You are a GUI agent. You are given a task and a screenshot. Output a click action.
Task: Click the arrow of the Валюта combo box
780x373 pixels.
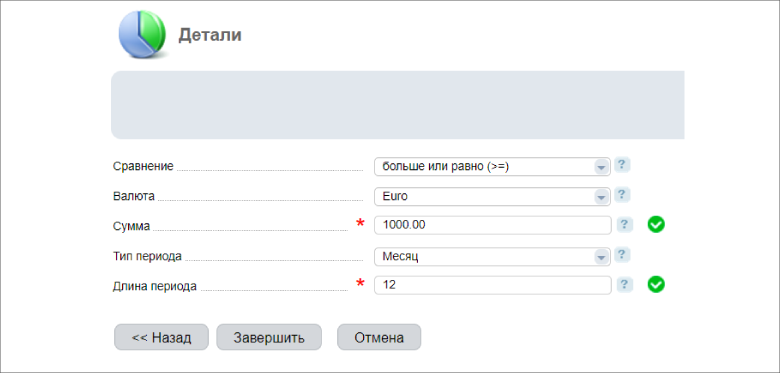[601, 197]
